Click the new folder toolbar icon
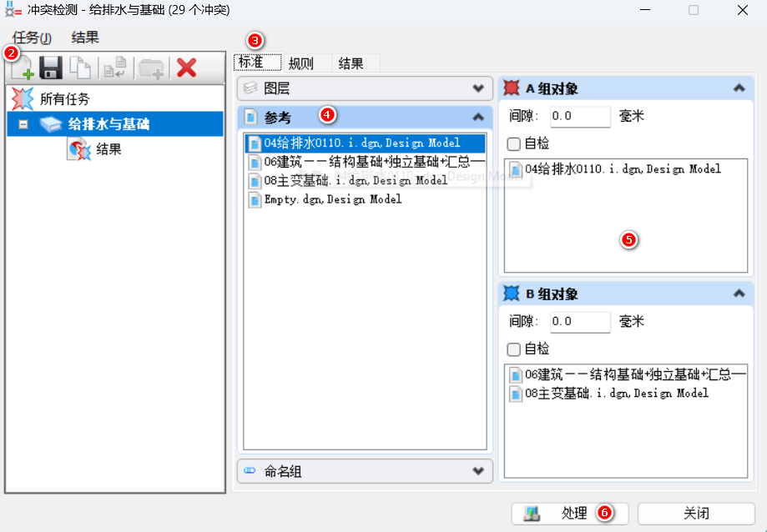 (151, 68)
